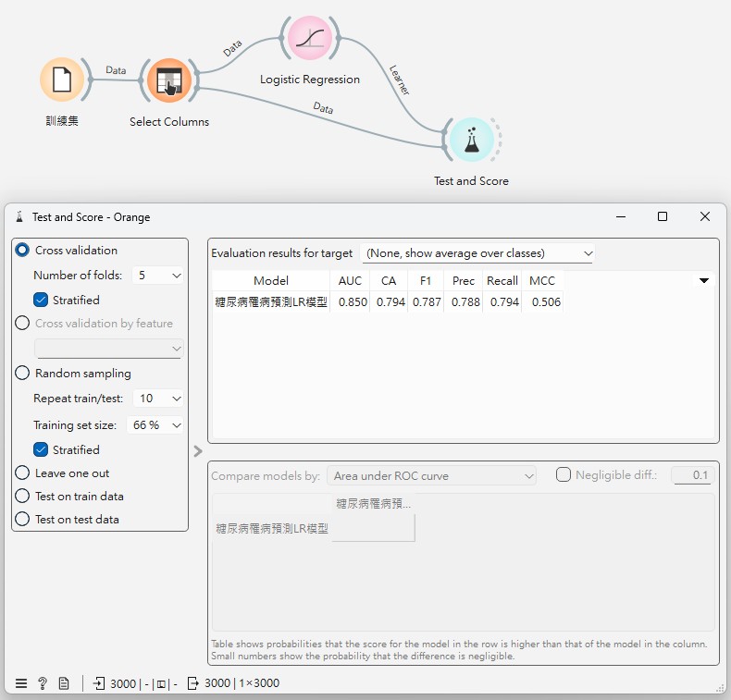Select the Select Columns widget node
Screen dimensions: 731x700
(169, 80)
